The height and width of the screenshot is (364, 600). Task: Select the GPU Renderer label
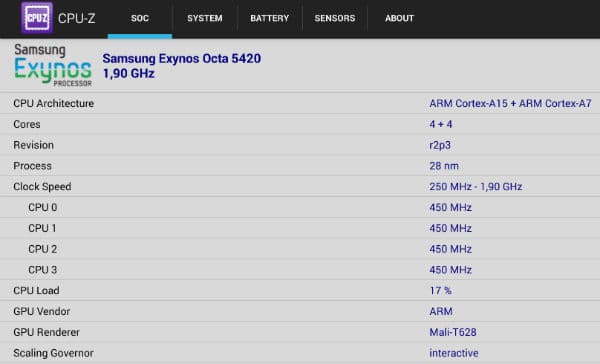pyautogui.click(x=46, y=332)
